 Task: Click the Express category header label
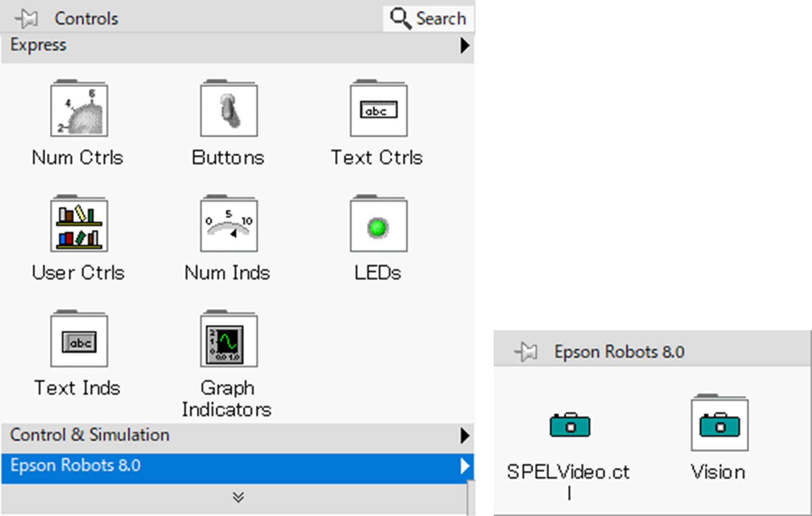pos(39,45)
